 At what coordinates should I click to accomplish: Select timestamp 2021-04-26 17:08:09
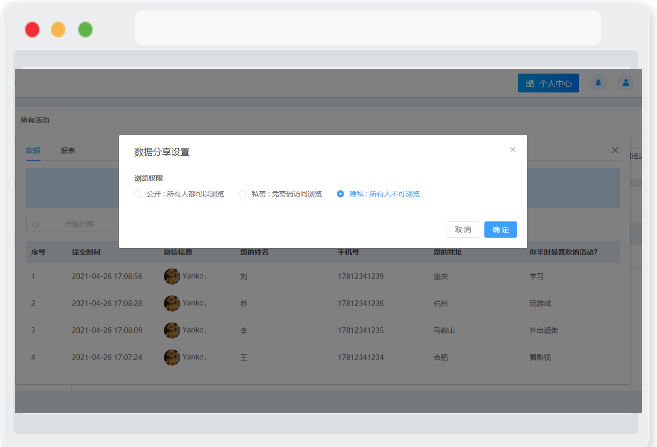[107, 330]
